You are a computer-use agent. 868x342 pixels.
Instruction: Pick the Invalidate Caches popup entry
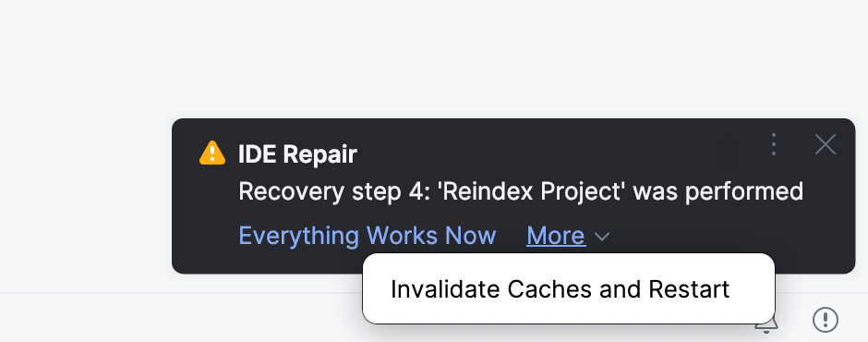[x=561, y=289]
